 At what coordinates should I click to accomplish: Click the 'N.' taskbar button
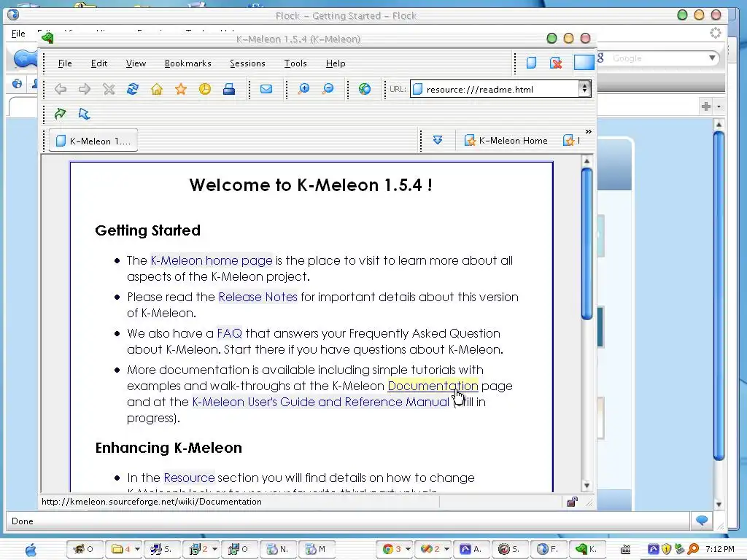[x=278, y=549]
